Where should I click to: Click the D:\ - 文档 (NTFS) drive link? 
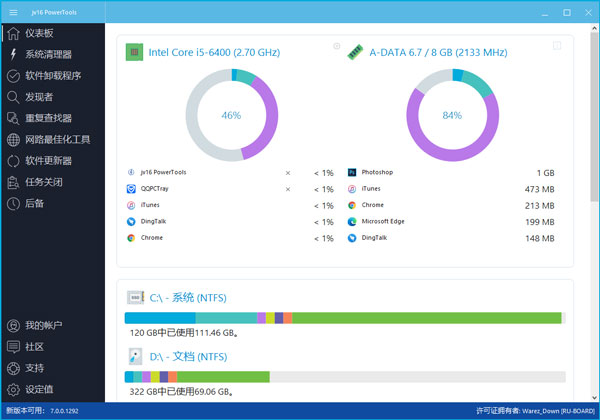click(x=188, y=357)
